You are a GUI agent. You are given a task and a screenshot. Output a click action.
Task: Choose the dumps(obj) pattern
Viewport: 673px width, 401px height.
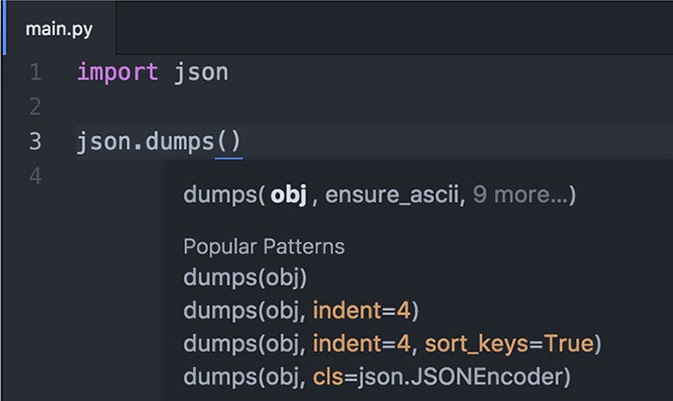coord(245,277)
